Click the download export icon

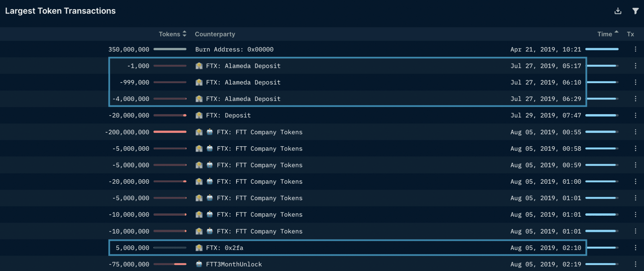pos(618,11)
